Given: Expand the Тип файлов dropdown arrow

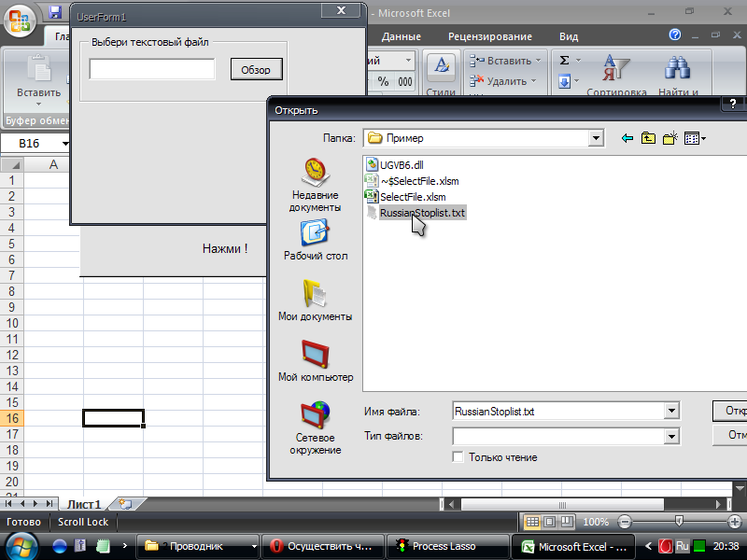Looking at the screenshot, I should pos(671,436).
